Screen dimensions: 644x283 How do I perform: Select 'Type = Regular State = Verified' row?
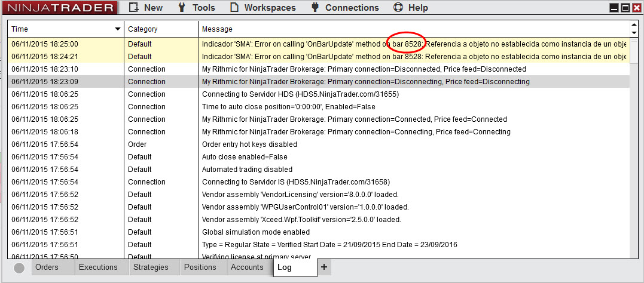pos(319,244)
